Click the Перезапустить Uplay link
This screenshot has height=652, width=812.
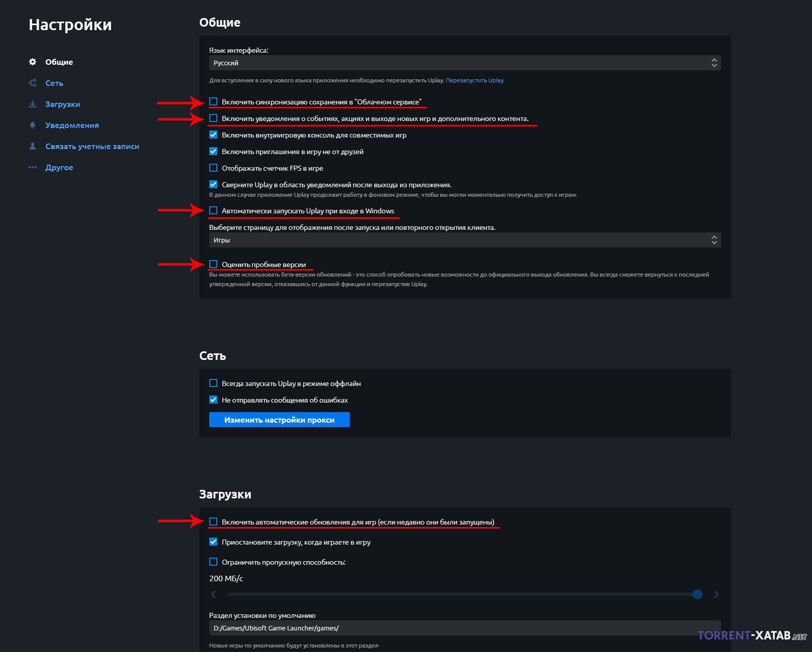475,80
